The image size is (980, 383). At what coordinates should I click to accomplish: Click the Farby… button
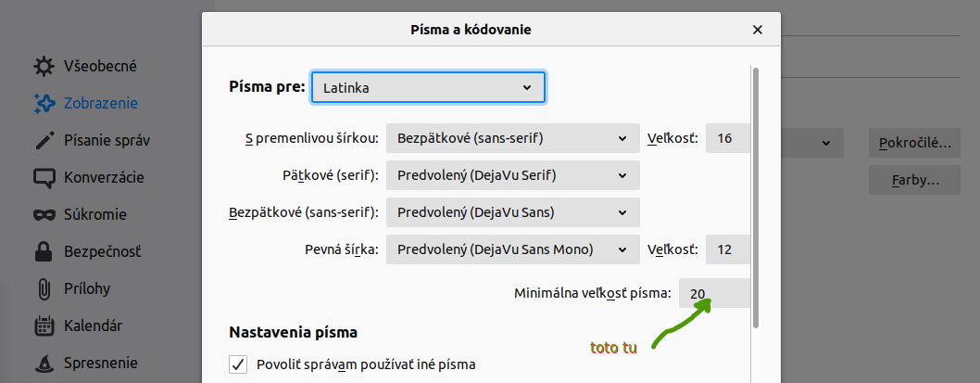click(914, 180)
